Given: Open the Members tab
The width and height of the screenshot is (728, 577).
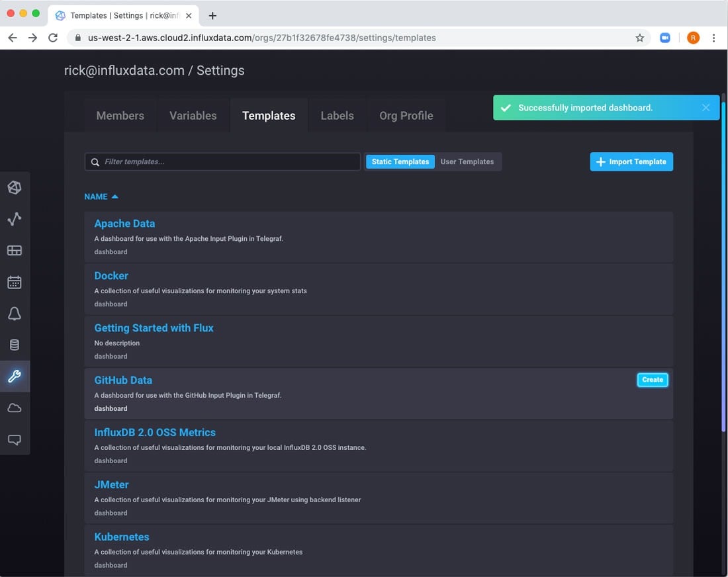Looking at the screenshot, I should (120, 116).
